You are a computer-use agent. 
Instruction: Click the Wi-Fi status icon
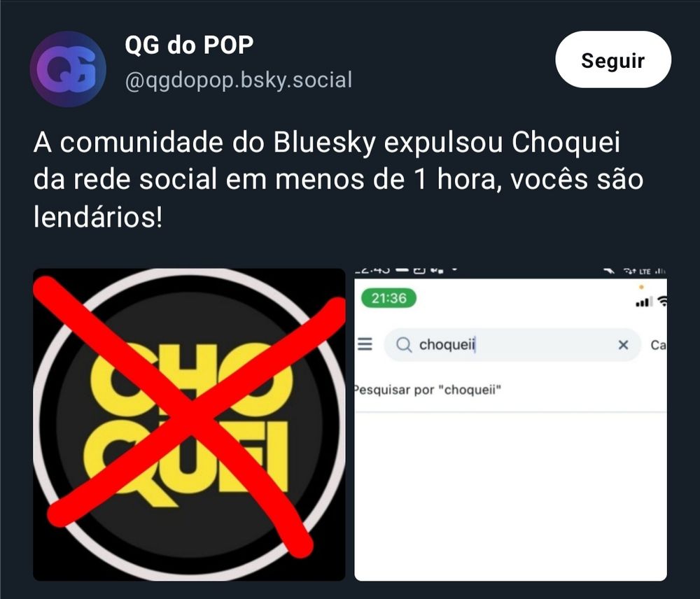tap(662, 302)
